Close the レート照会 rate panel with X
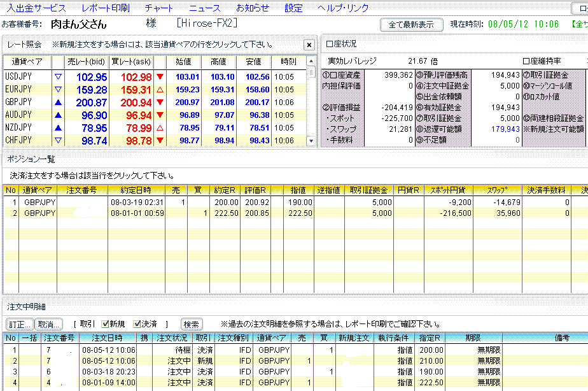The image size is (588, 391). coord(309,45)
